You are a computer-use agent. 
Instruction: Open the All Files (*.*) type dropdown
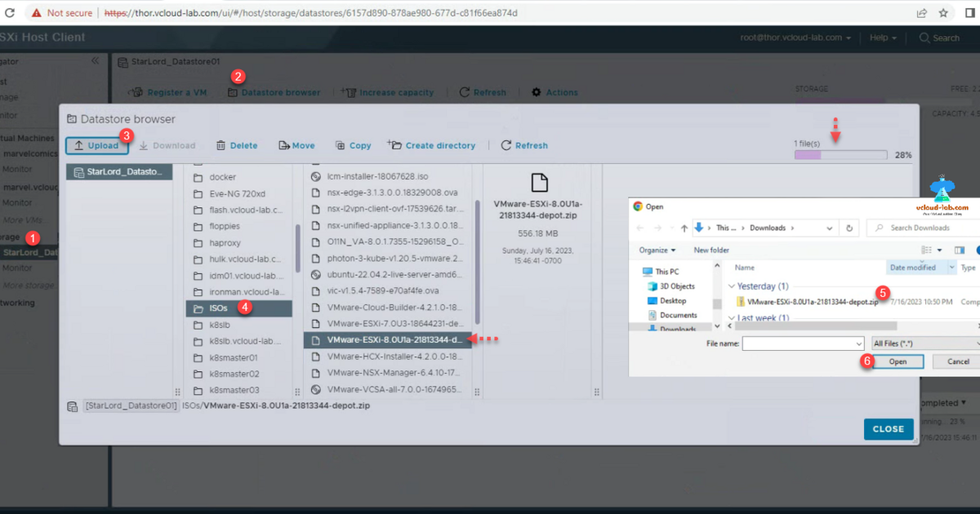925,344
